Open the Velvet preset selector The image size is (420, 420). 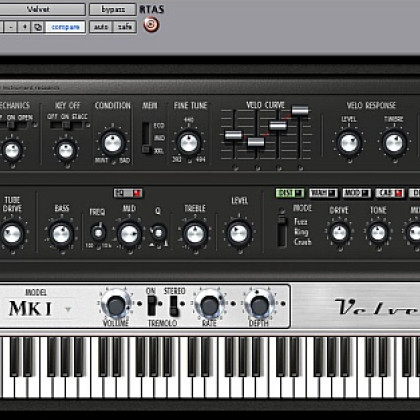pyautogui.click(x=42, y=9)
